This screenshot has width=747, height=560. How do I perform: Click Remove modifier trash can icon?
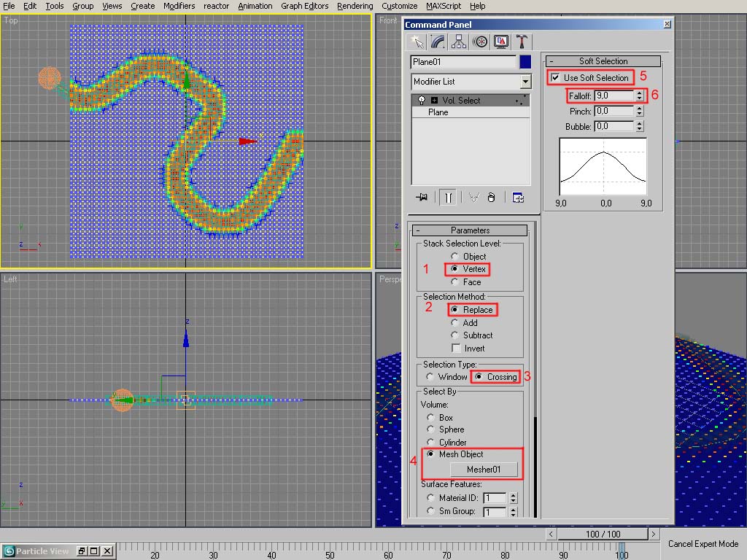[492, 198]
